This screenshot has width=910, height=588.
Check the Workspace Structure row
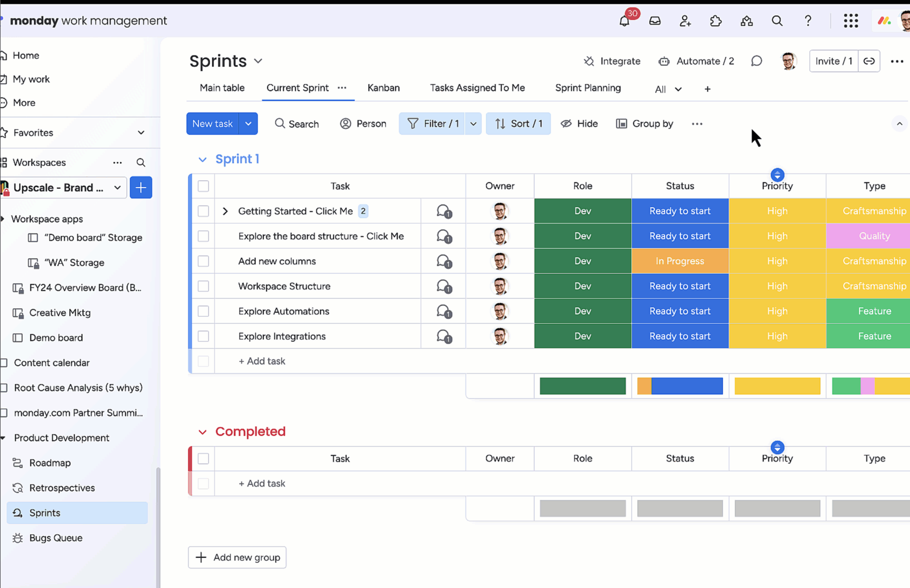[x=203, y=286]
